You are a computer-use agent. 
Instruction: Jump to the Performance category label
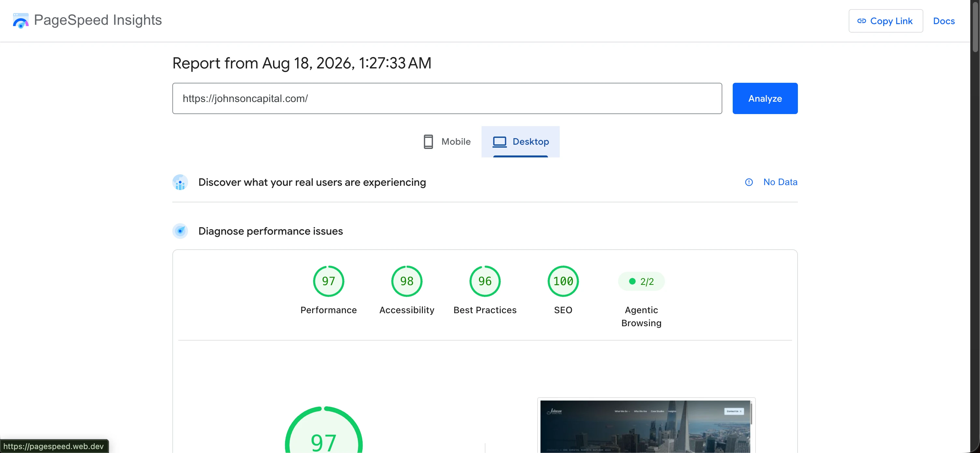pos(328,310)
